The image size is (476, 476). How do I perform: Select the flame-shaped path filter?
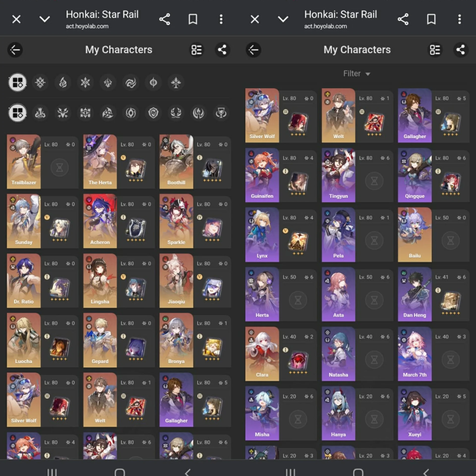coord(198,113)
